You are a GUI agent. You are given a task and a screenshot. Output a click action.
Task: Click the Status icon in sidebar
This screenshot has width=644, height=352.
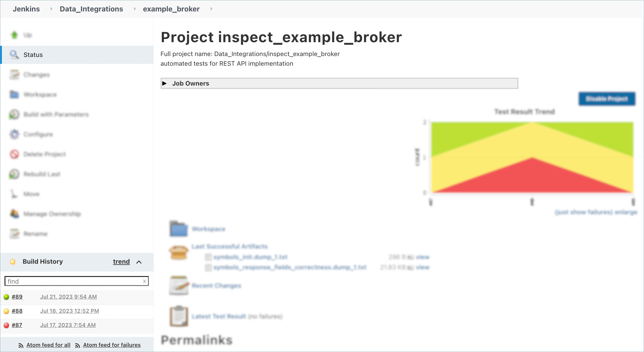coord(14,55)
